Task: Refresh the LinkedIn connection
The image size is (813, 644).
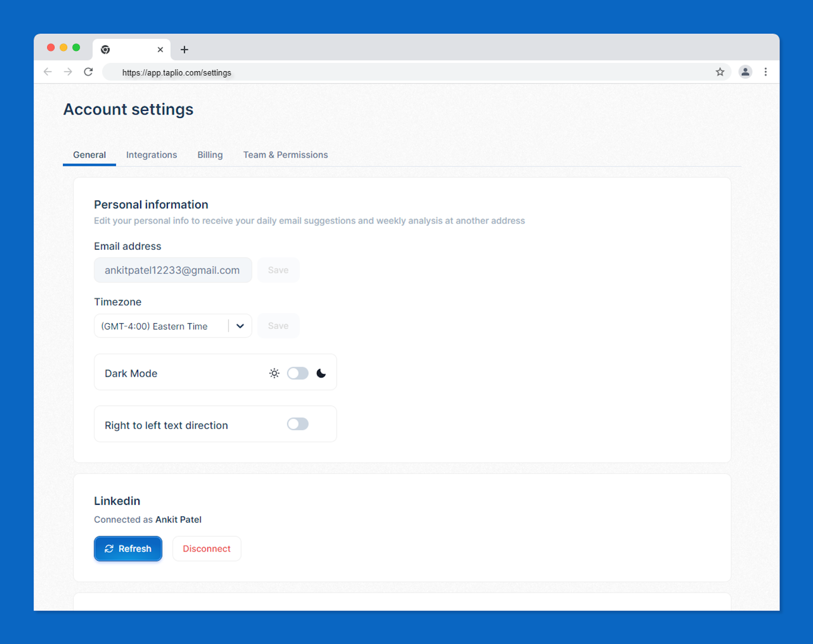Action: click(x=128, y=548)
